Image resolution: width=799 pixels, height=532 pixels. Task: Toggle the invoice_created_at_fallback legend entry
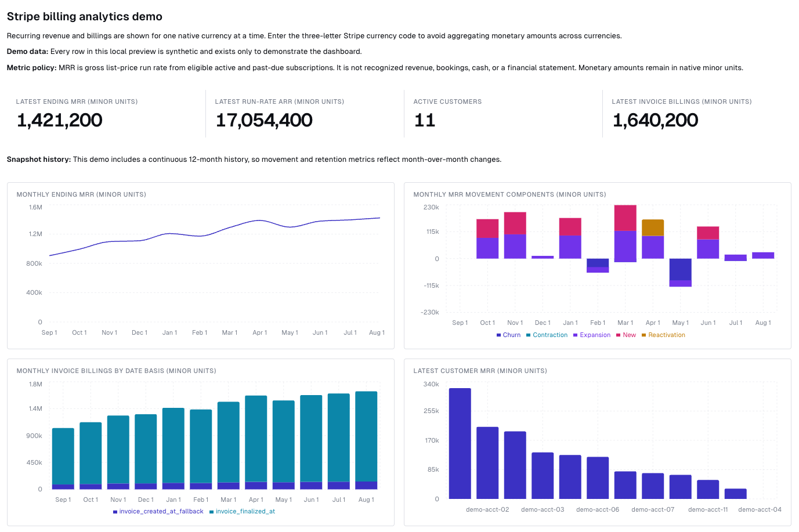[158, 511]
